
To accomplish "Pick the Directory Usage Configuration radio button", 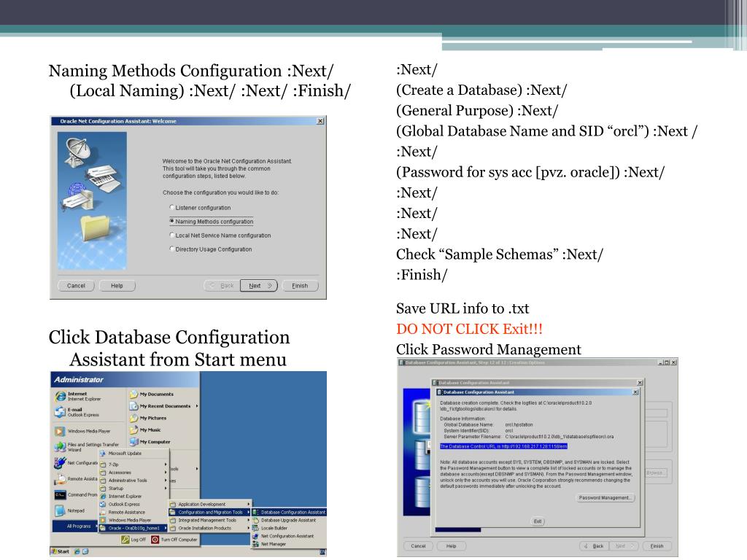I will [172, 249].
